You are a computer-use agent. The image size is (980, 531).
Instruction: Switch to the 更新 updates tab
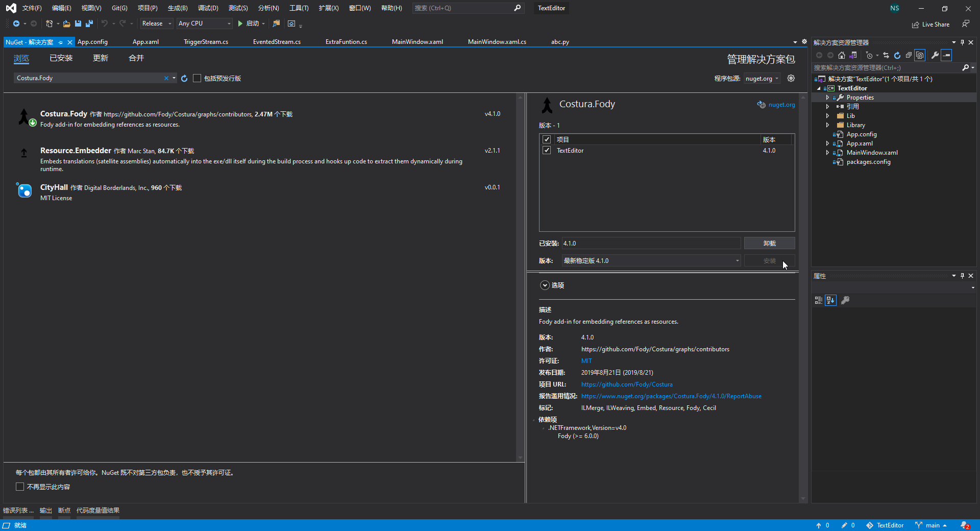coord(101,58)
